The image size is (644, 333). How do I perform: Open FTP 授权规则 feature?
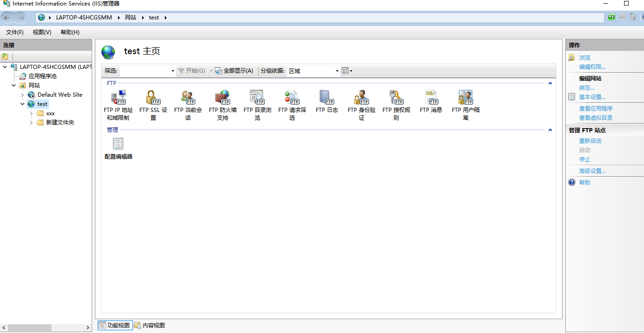pos(396,105)
